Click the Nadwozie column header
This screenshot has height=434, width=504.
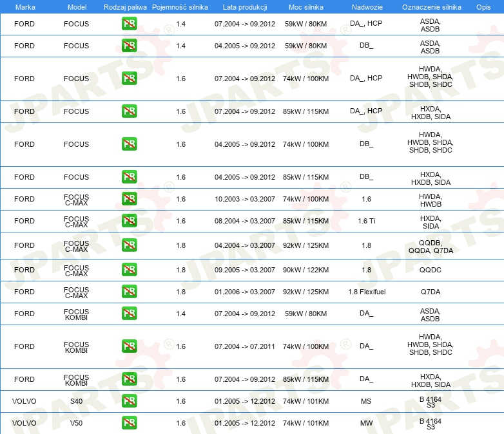(367, 7)
